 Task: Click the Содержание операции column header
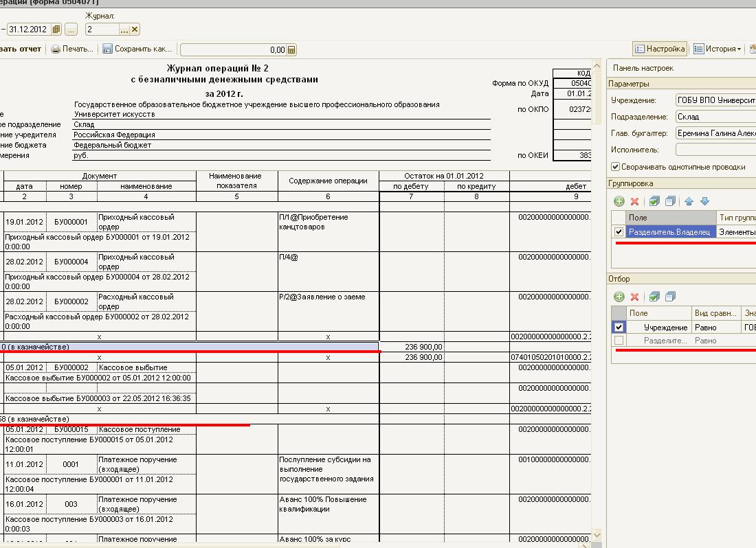point(328,181)
